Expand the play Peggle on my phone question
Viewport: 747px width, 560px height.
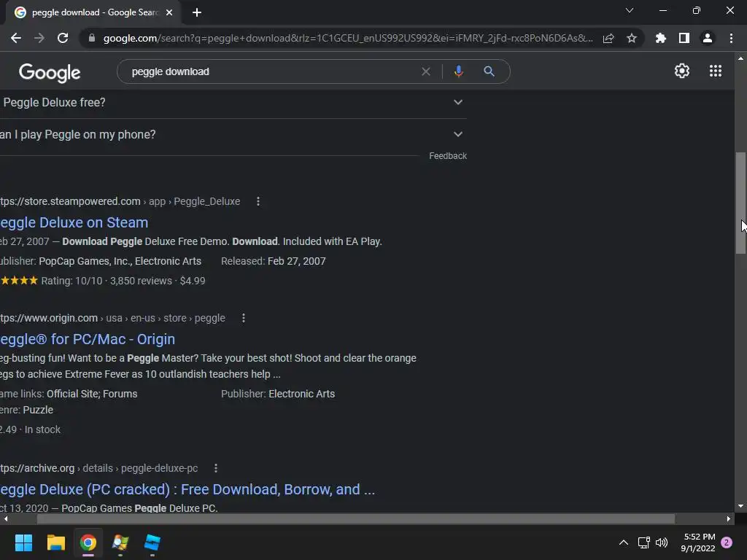pyautogui.click(x=233, y=135)
